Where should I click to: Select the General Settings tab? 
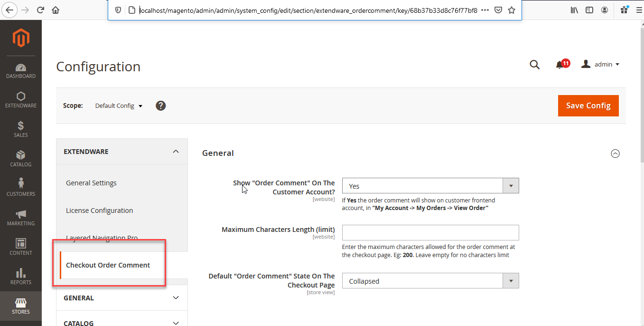(91, 183)
